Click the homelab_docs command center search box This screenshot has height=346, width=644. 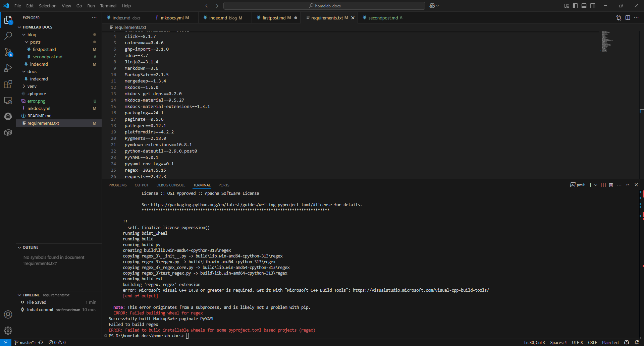coord(324,6)
